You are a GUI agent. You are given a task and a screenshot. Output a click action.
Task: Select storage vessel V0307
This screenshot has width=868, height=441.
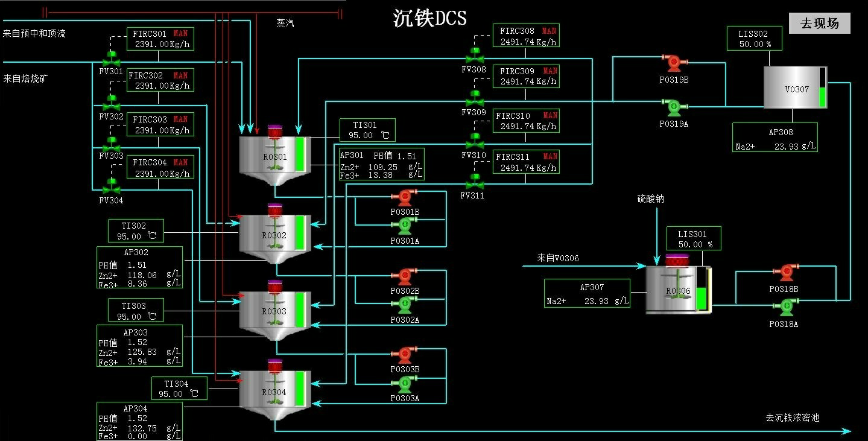[x=796, y=88]
